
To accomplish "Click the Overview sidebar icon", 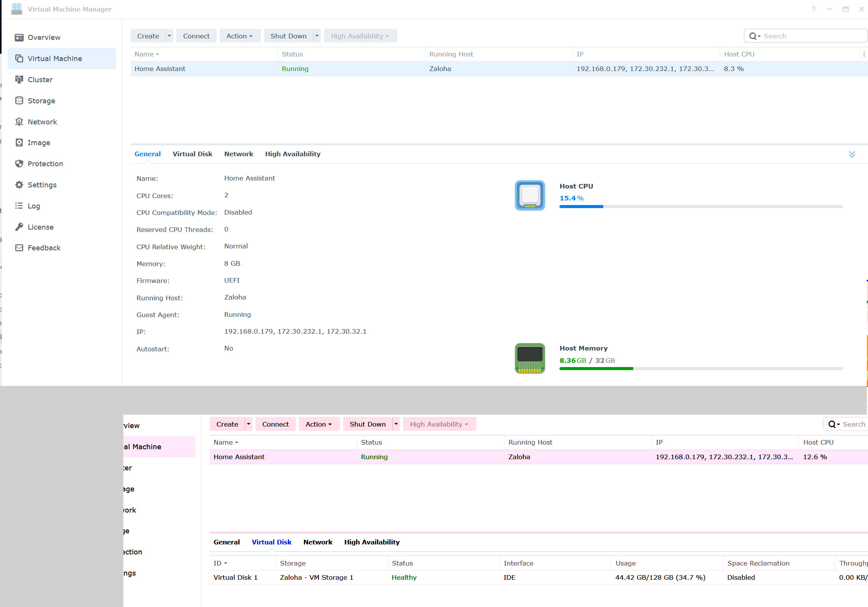I will point(19,37).
